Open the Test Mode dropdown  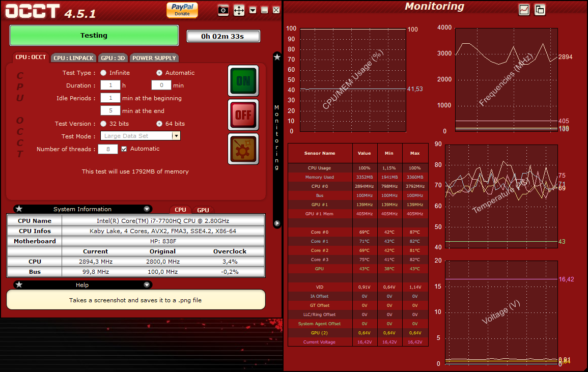click(176, 136)
